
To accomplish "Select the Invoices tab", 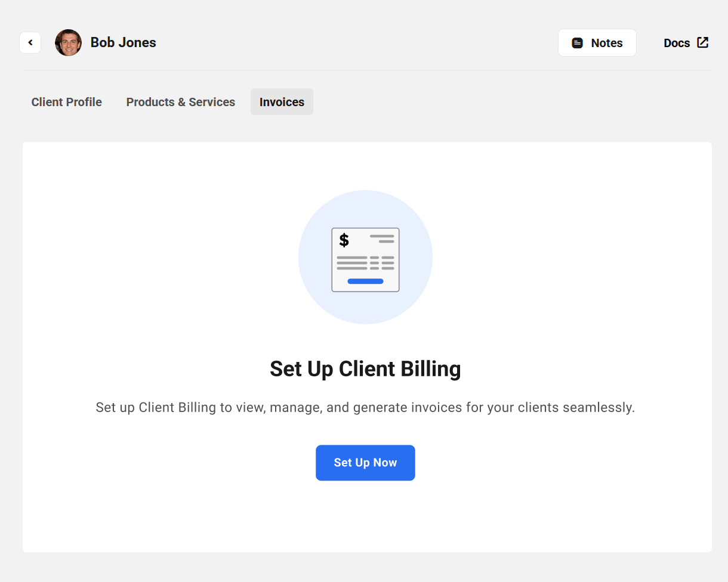I will pos(282,102).
